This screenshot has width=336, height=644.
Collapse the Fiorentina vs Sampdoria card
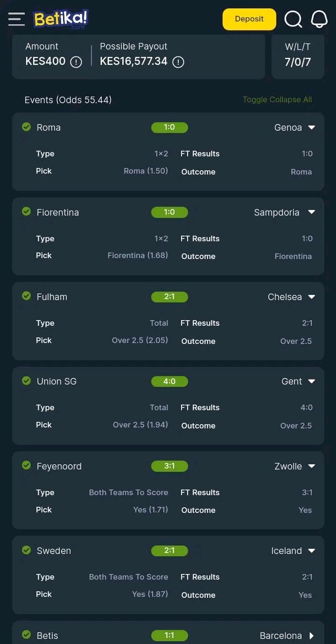[x=311, y=212]
